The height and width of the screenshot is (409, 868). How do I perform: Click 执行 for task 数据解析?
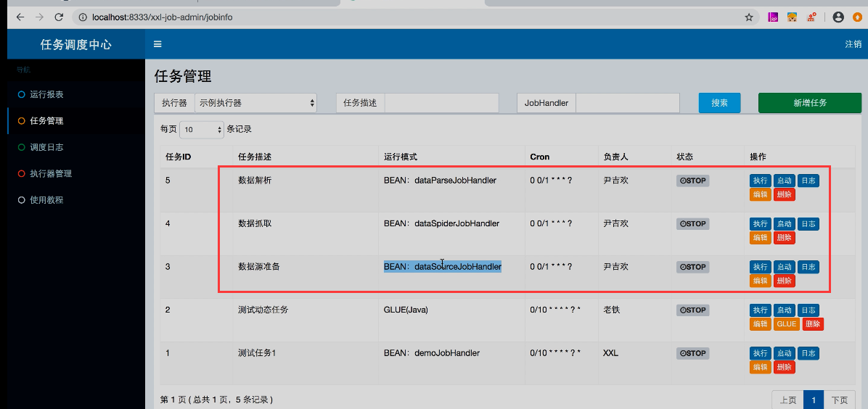(x=760, y=181)
